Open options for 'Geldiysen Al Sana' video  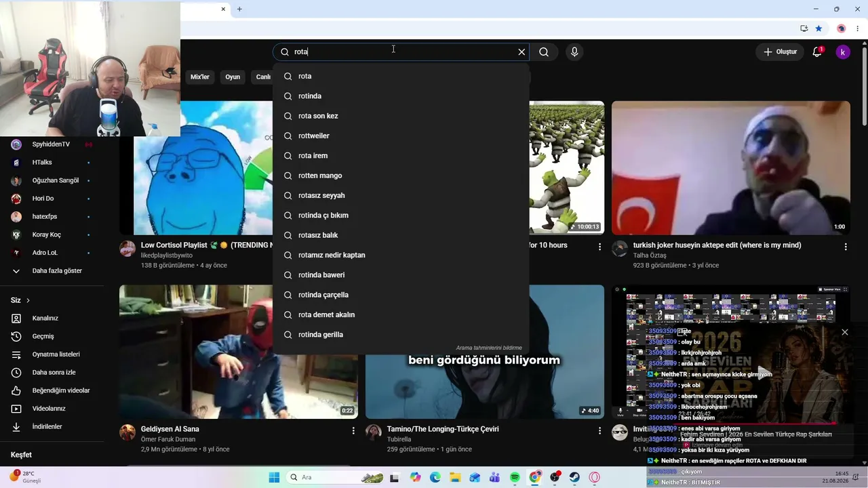(x=353, y=430)
